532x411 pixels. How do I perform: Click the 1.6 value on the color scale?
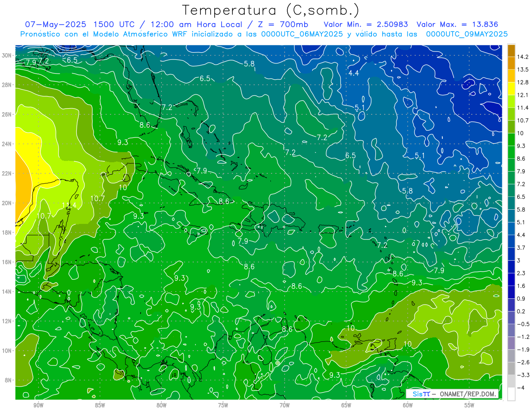tap(522, 286)
